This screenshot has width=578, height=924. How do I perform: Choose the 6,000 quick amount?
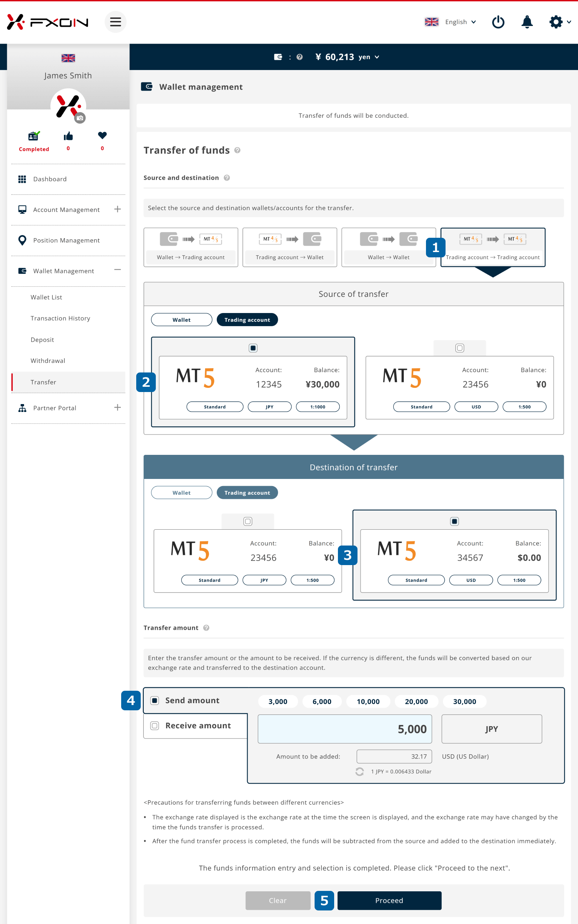pos(322,702)
